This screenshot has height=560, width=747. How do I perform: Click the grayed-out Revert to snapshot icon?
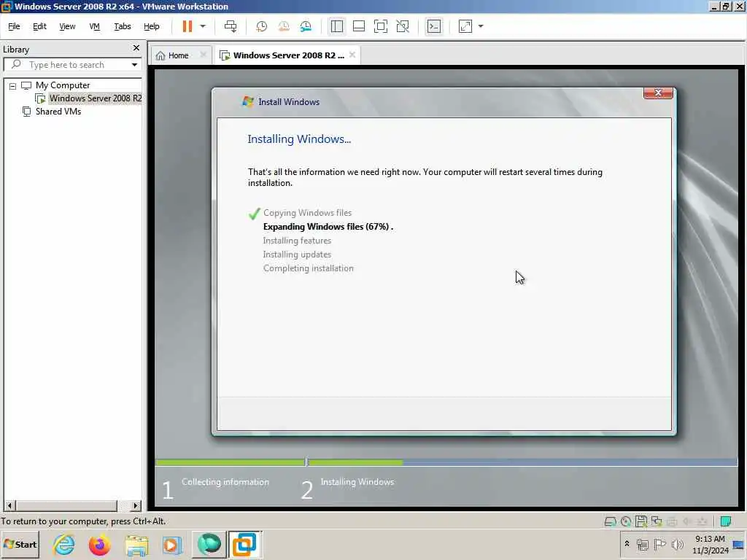(x=284, y=26)
